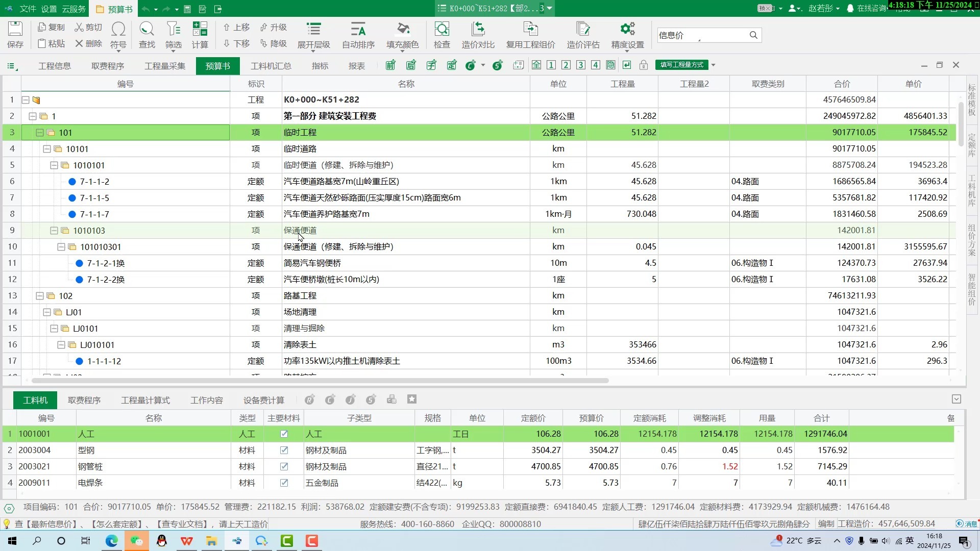
Task: Click the horizontal scrollbar under the budget table
Action: (320, 381)
